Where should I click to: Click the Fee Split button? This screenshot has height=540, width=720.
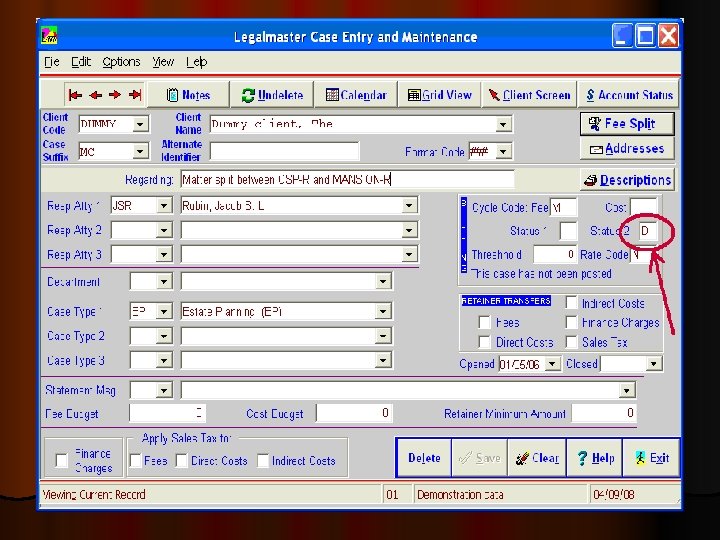point(627,124)
